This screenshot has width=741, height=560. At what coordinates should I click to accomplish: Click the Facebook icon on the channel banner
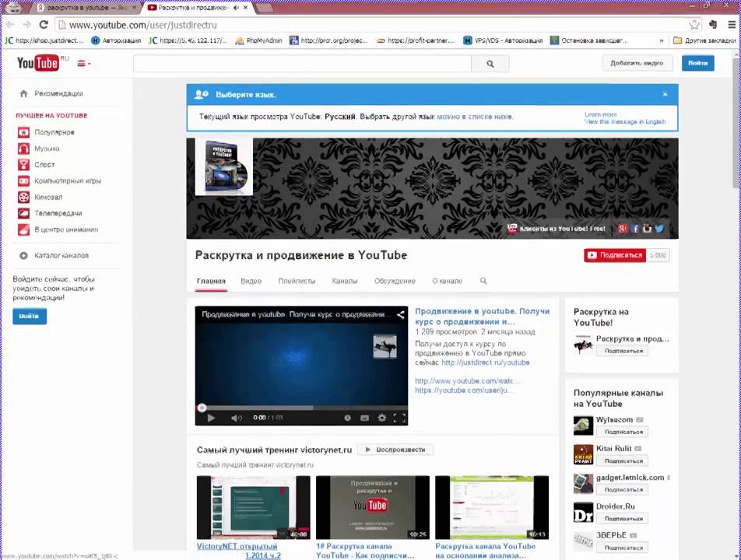pyautogui.click(x=635, y=229)
